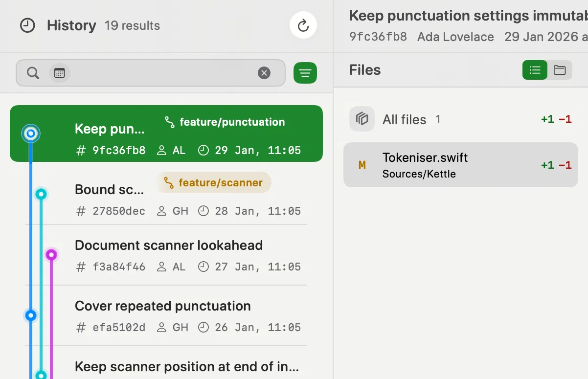Open the green filter options button

coord(305,73)
